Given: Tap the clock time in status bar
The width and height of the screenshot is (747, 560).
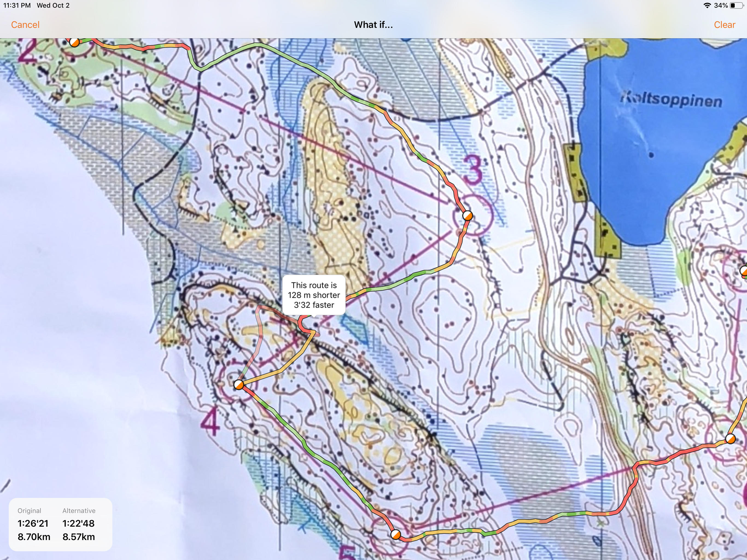Looking at the screenshot, I should tap(17, 5).
